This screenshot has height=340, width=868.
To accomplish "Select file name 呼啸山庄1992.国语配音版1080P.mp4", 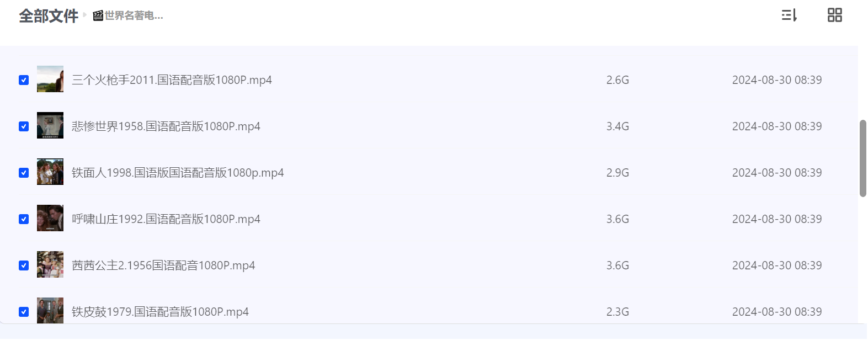I will tap(166, 219).
